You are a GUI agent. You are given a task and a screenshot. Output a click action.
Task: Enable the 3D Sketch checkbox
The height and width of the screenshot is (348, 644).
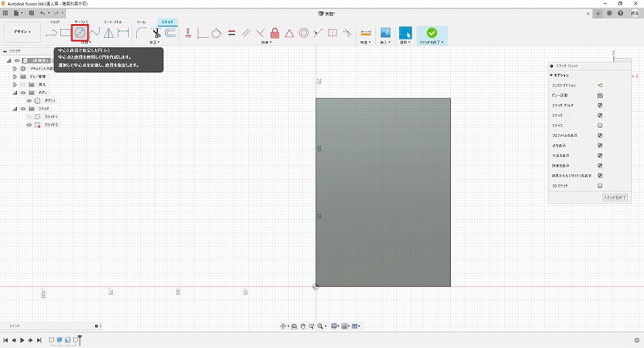point(601,184)
